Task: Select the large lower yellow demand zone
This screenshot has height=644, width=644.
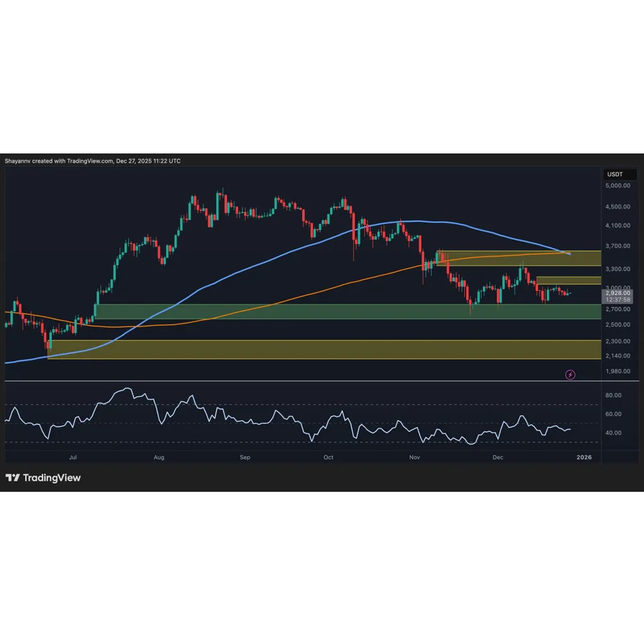Action: coord(325,350)
